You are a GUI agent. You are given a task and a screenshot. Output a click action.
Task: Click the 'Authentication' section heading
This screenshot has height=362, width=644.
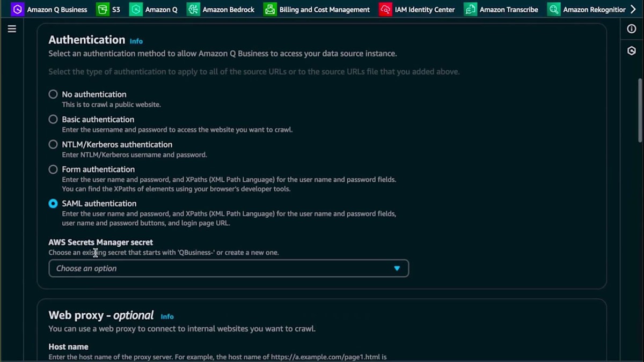point(87,40)
